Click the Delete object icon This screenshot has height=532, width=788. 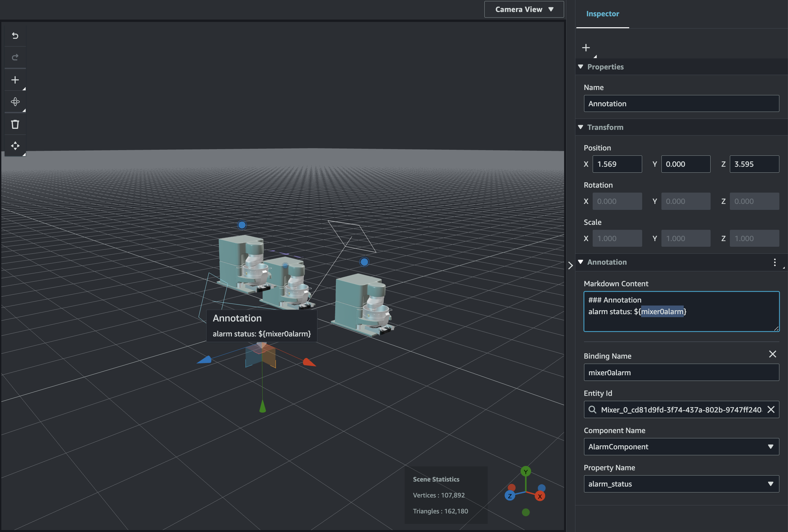coord(14,124)
